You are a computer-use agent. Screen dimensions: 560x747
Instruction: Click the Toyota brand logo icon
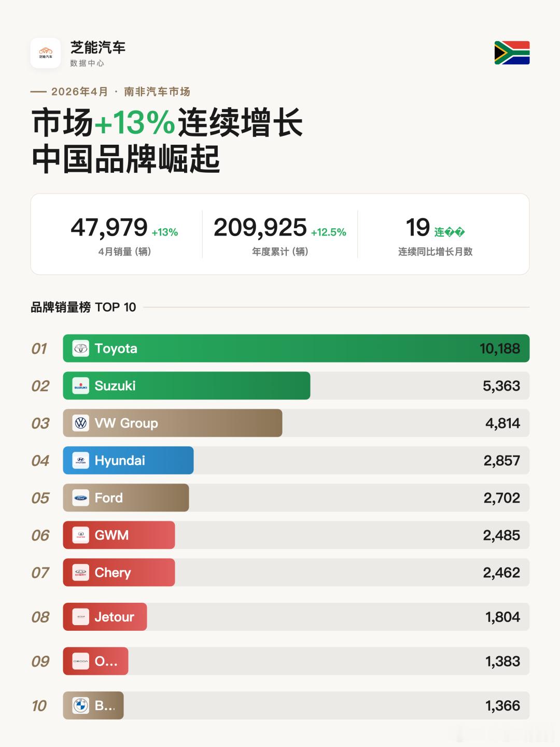[80, 349]
